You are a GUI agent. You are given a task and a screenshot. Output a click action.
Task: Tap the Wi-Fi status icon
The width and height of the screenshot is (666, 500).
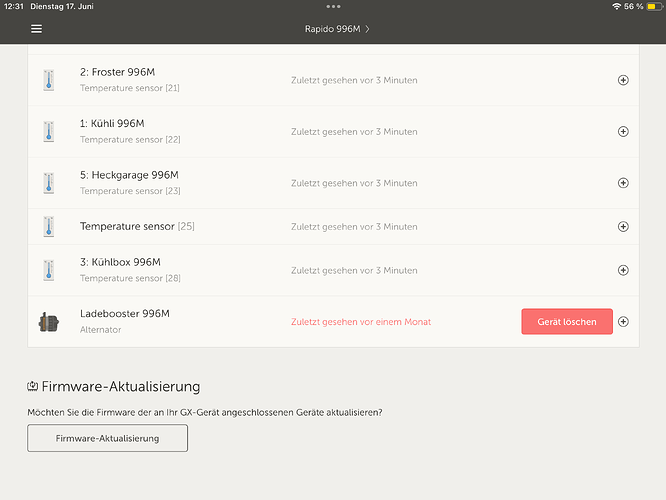[616, 6]
